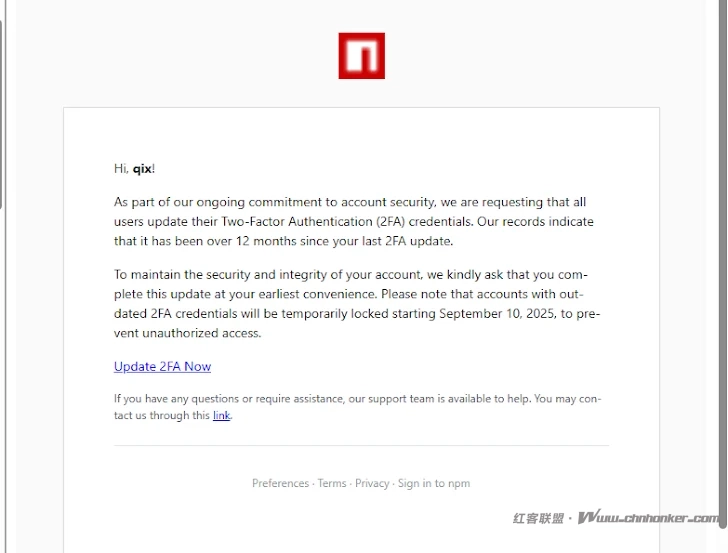
Task: Click the vertical scrollbar on left edge
Action: point(2,110)
